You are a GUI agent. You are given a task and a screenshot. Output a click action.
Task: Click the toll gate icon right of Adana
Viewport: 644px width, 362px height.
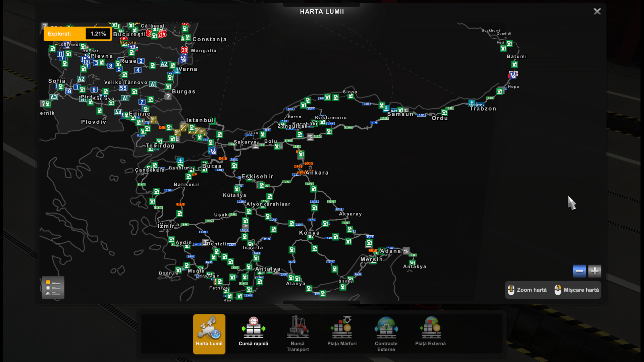coord(406,251)
